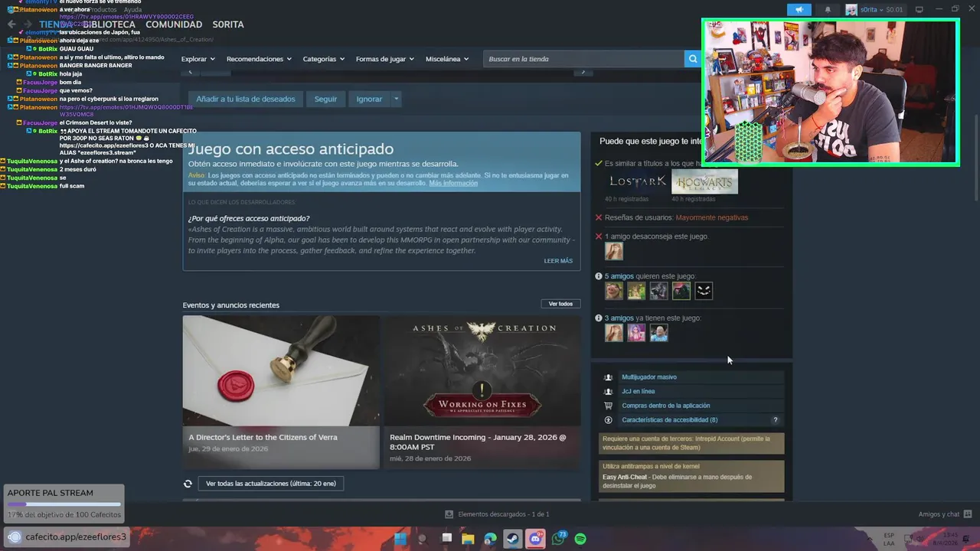Viewport: 980px width, 551px height.
Task: Click the Steam announcements megaphone icon
Action: point(799,9)
